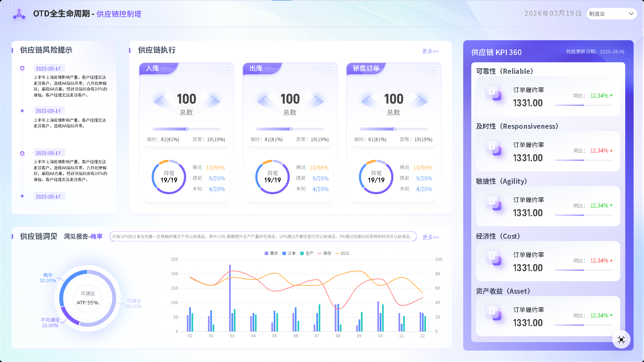644x362 pixels.
Task: Click the Agility order fulfillment icon
Action: (x=493, y=203)
